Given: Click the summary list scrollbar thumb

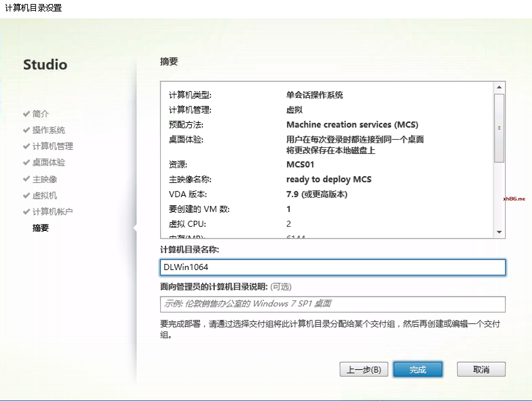Looking at the screenshot, I should coord(499,128).
